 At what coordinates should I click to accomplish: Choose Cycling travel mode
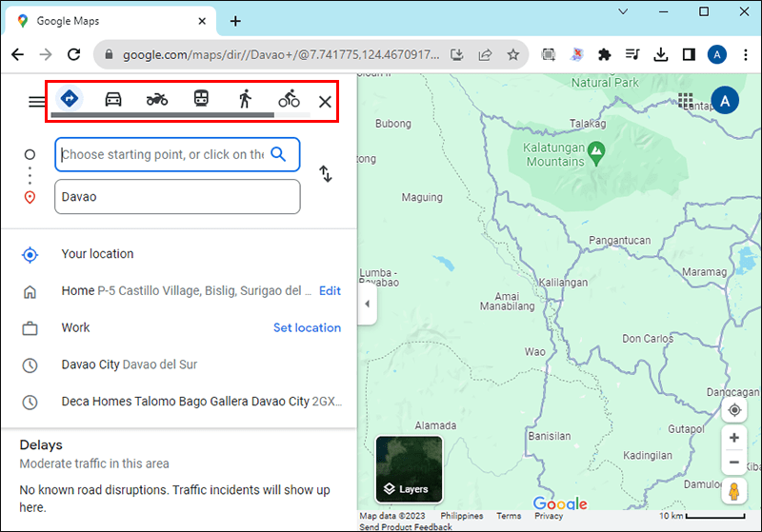point(290,99)
